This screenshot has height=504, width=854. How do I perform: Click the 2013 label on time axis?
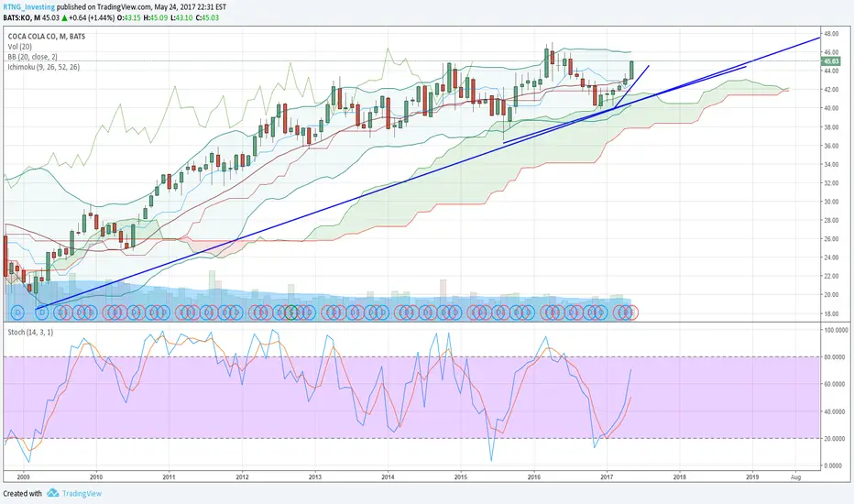pos(315,477)
